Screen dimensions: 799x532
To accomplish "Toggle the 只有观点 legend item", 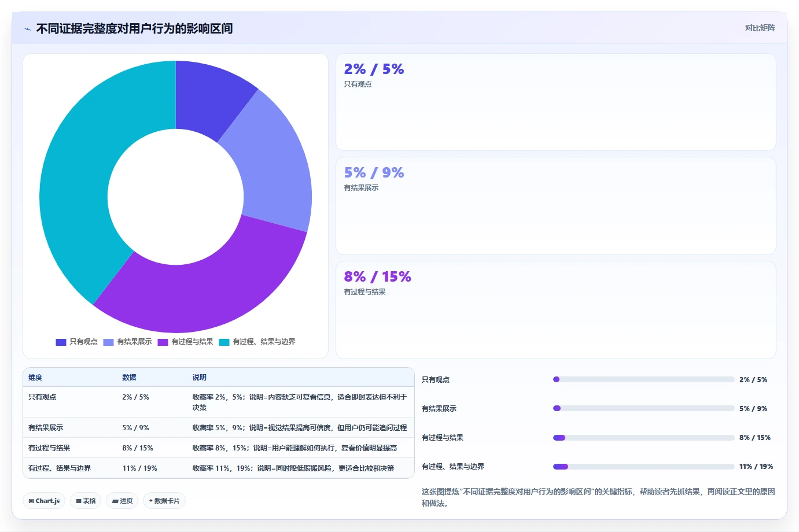I will (x=77, y=342).
